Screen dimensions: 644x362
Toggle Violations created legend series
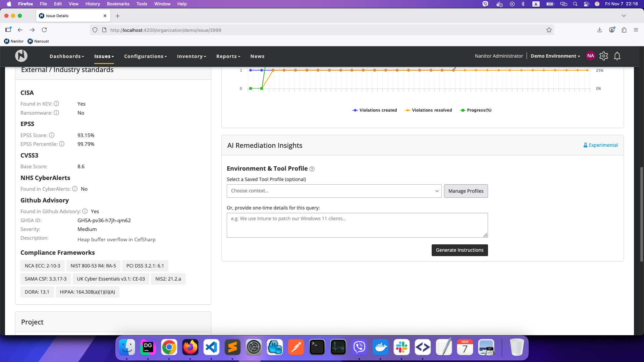[x=375, y=110]
